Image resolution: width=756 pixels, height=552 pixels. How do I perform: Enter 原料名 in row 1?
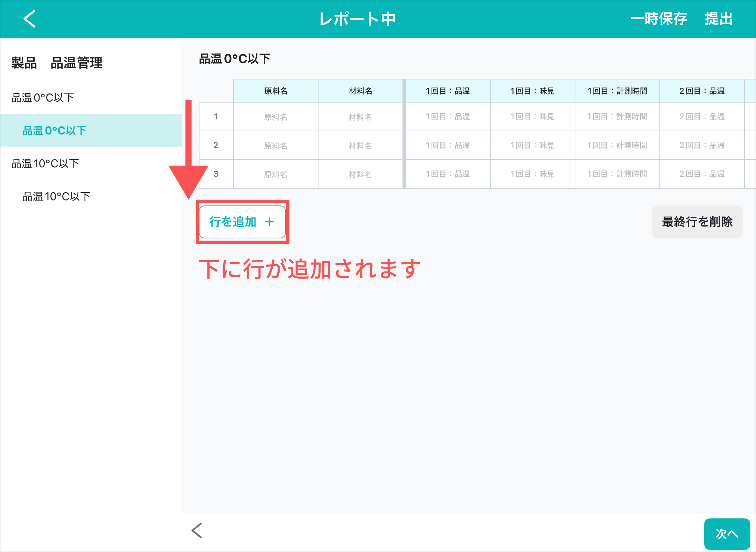pos(276,117)
